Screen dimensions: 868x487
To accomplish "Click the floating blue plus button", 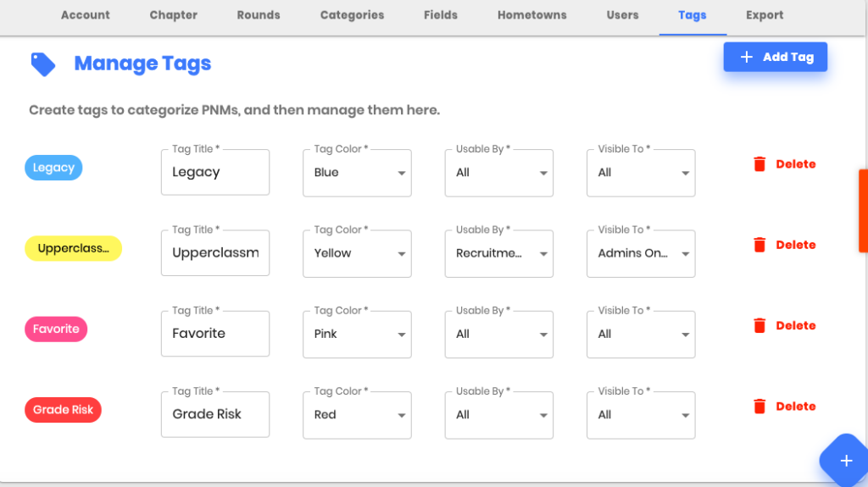I will pyautogui.click(x=845, y=461).
